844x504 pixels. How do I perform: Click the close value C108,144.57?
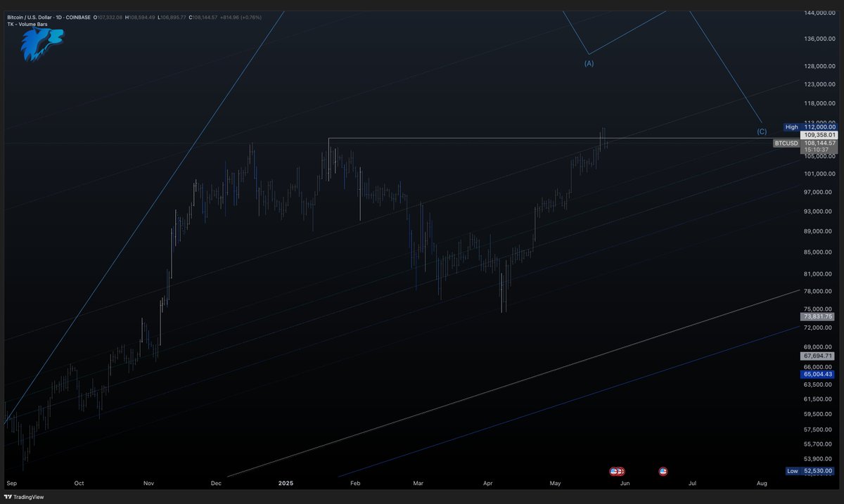tap(204, 18)
